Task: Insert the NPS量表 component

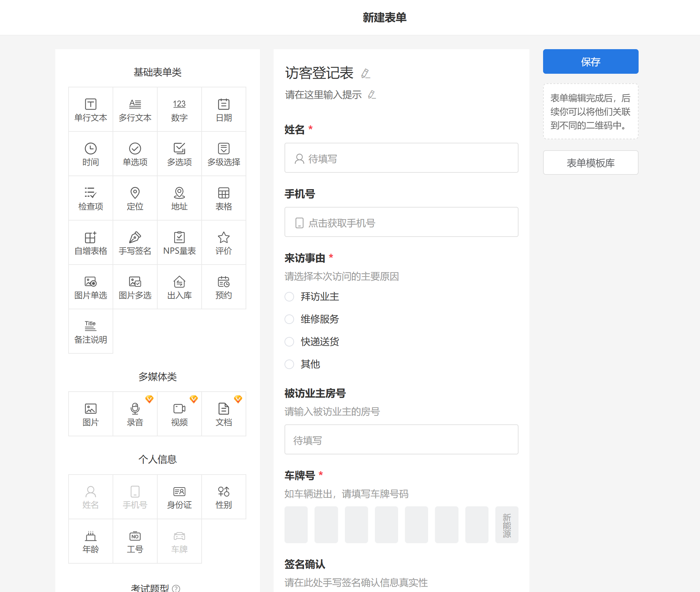Action: [179, 243]
